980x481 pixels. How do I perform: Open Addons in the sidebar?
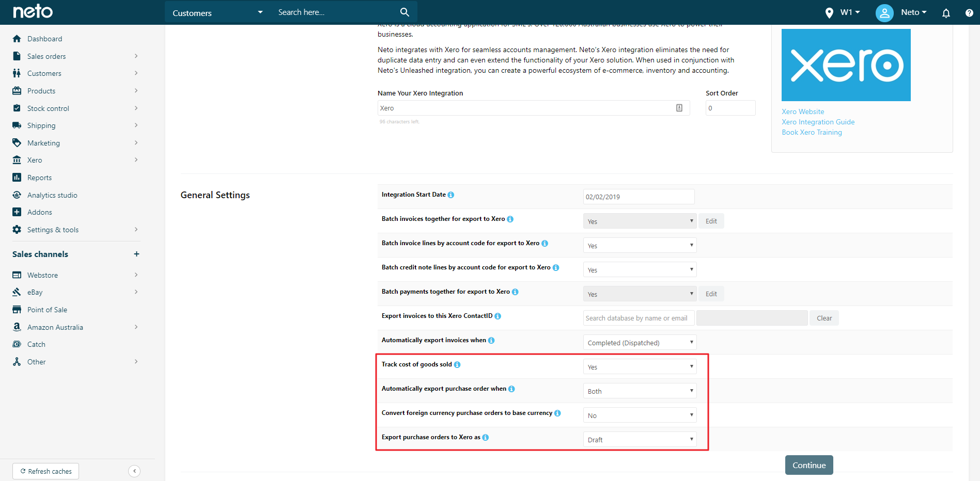pos(39,212)
